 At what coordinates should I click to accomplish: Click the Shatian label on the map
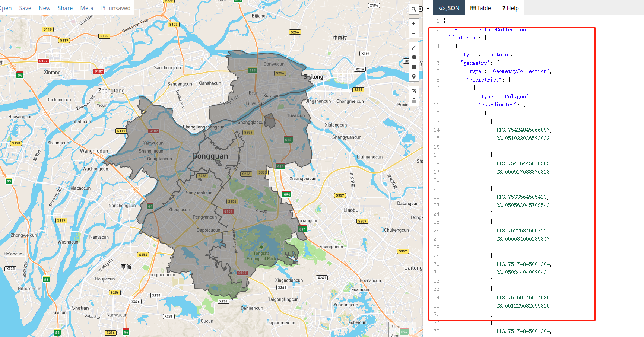pyautogui.click(x=80, y=308)
